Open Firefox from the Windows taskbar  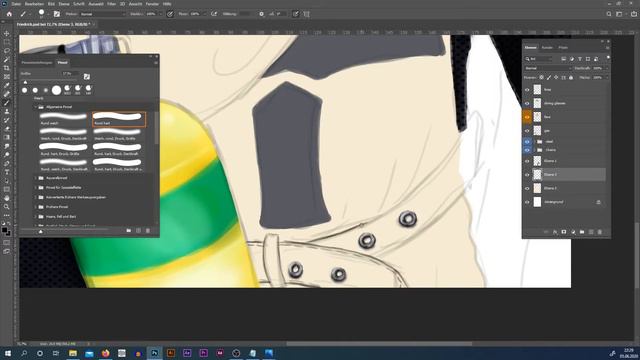point(105,353)
